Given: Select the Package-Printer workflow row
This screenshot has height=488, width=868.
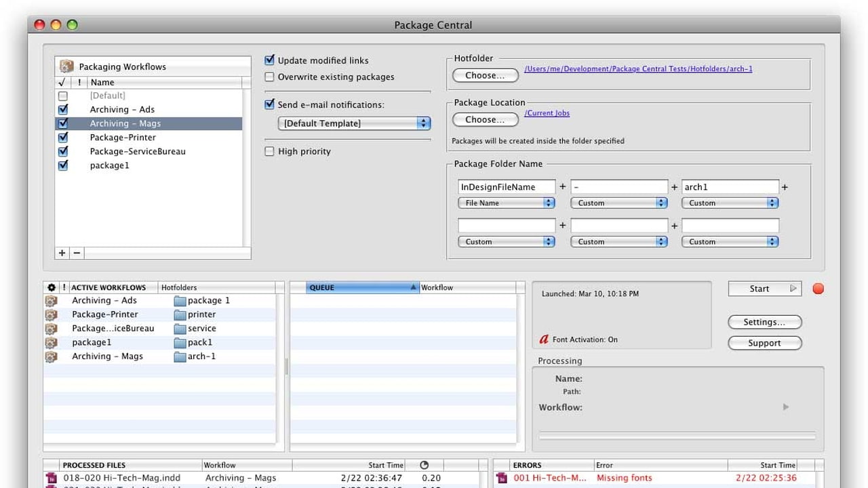Looking at the screenshot, I should (x=149, y=138).
